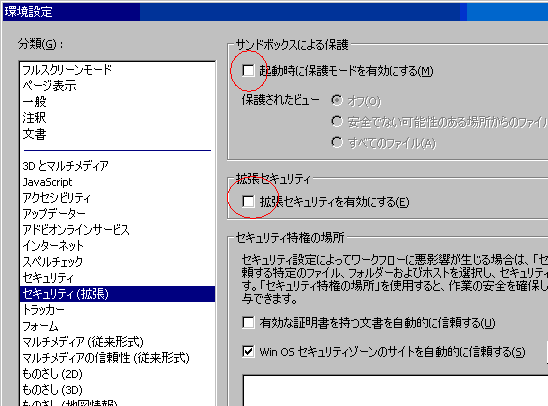Select アドビオンラインサービス category
The width and height of the screenshot is (548, 406).
(117, 230)
